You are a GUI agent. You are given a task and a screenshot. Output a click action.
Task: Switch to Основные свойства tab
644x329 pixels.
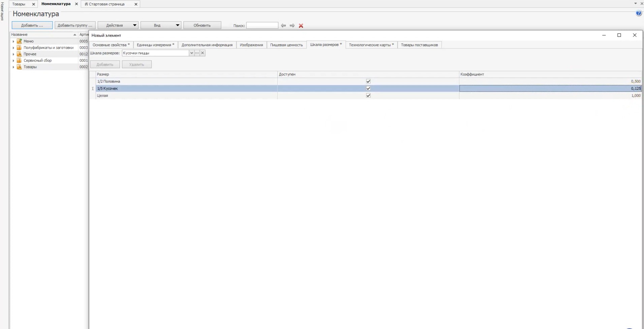tap(111, 45)
